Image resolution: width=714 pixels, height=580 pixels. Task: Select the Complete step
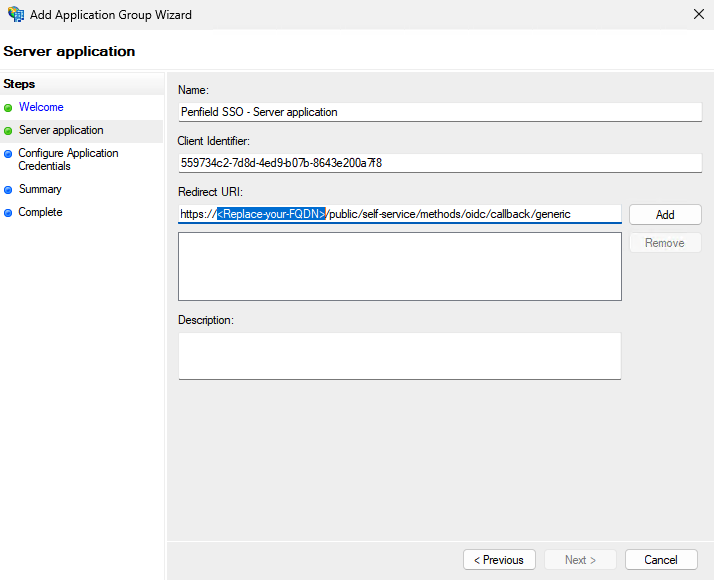[x=40, y=212]
